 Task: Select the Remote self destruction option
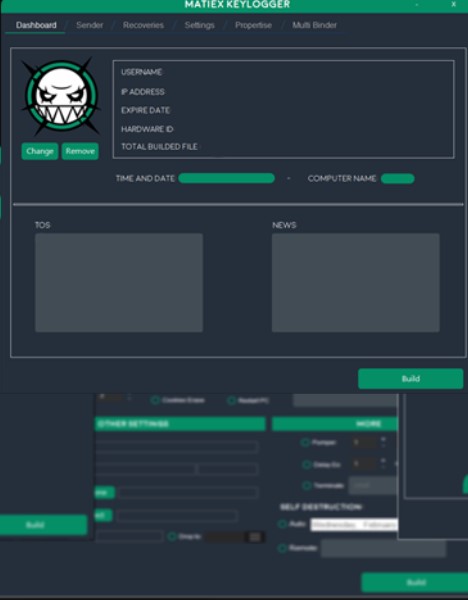click(x=282, y=548)
